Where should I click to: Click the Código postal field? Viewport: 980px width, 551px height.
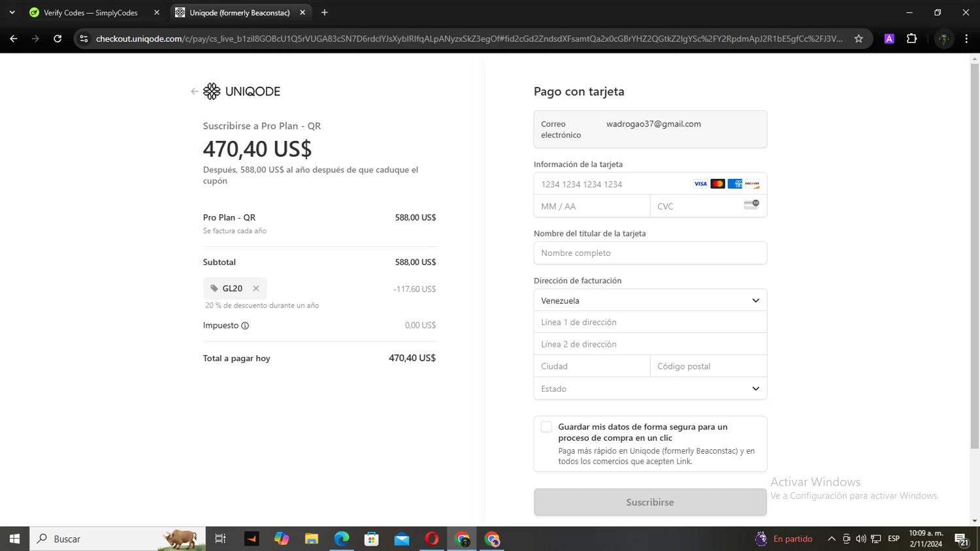point(708,366)
